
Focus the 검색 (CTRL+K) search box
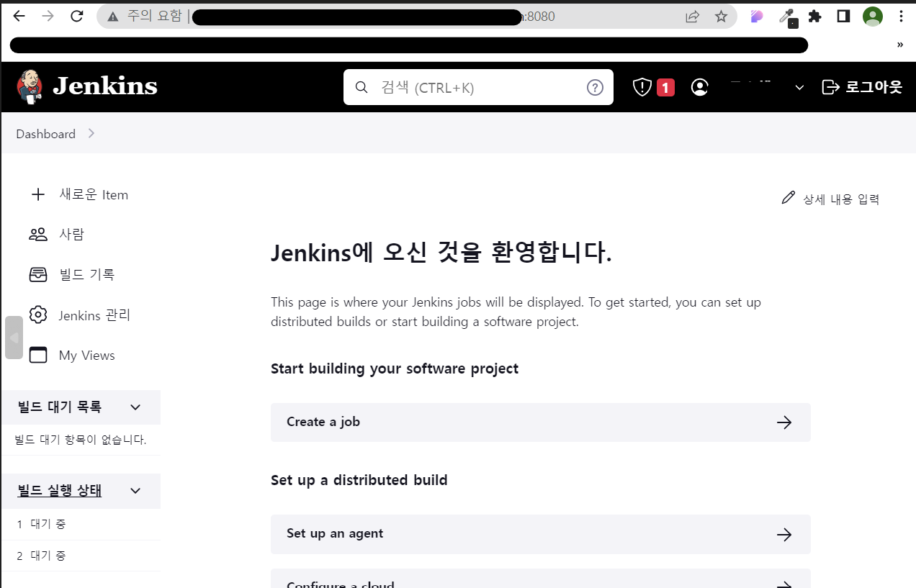coord(478,87)
